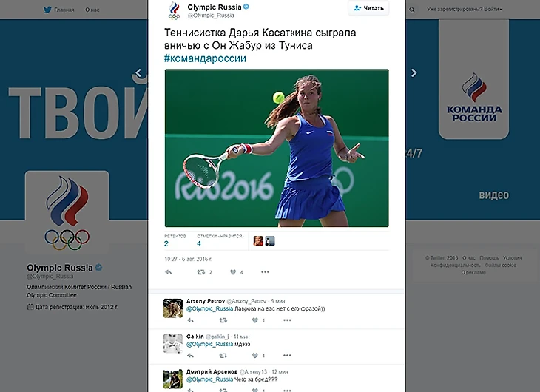Screen dimensions: 540x392
Task: Go to previous tweet with left arrow
Action: [138, 72]
